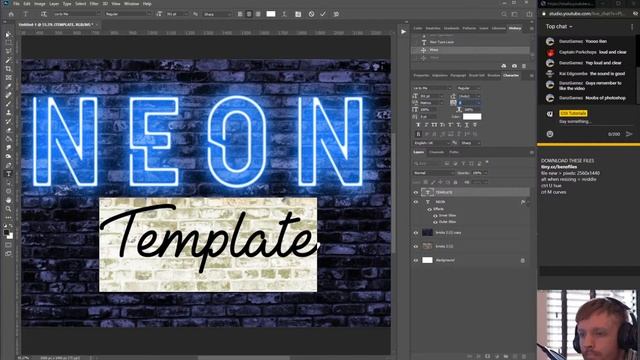Switch to the Swatches tab
Screen dimensions: 640x360
[433, 28]
